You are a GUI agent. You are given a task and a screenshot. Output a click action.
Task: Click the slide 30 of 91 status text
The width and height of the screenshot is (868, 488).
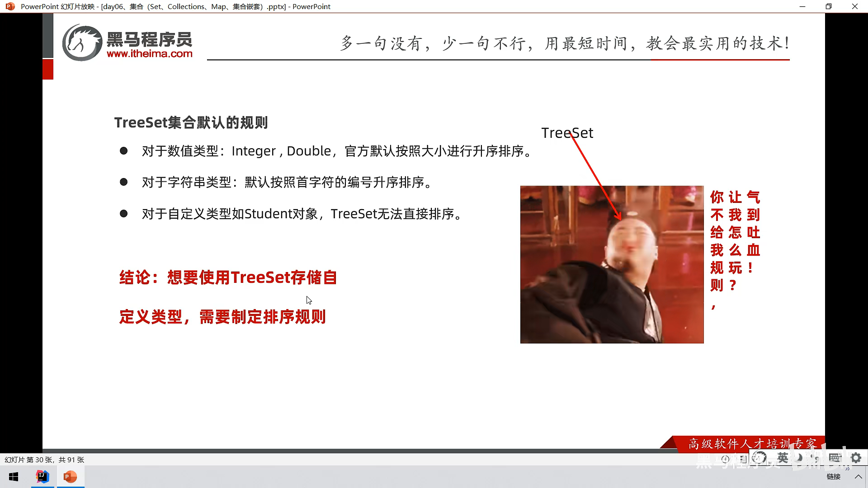click(44, 460)
